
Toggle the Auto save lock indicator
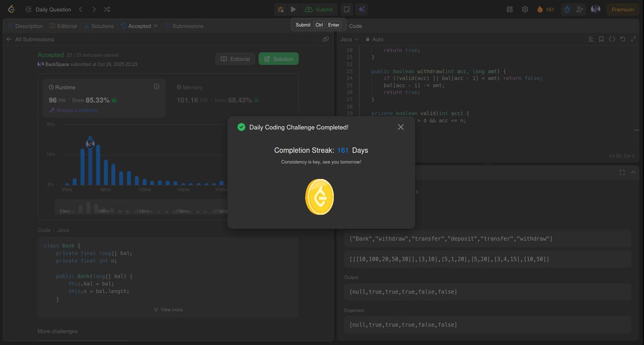click(375, 39)
